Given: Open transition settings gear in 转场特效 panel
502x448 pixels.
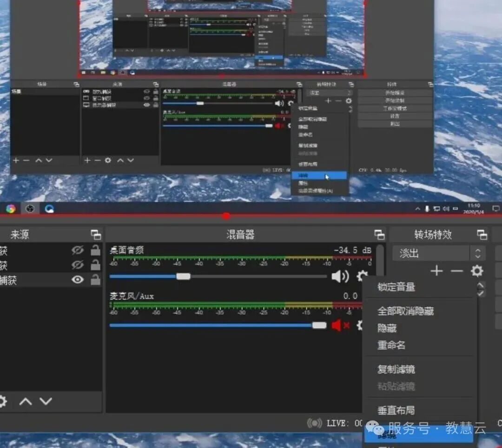Looking at the screenshot, I should 477,271.
